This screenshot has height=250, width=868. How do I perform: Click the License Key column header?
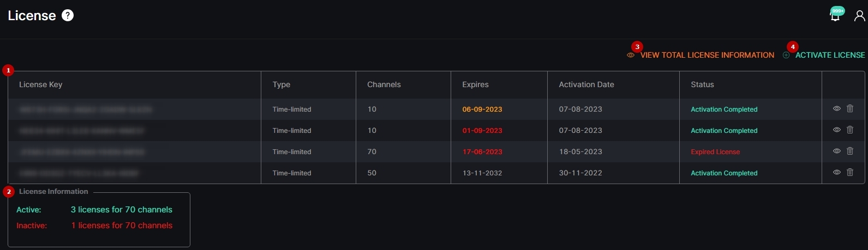(40, 84)
